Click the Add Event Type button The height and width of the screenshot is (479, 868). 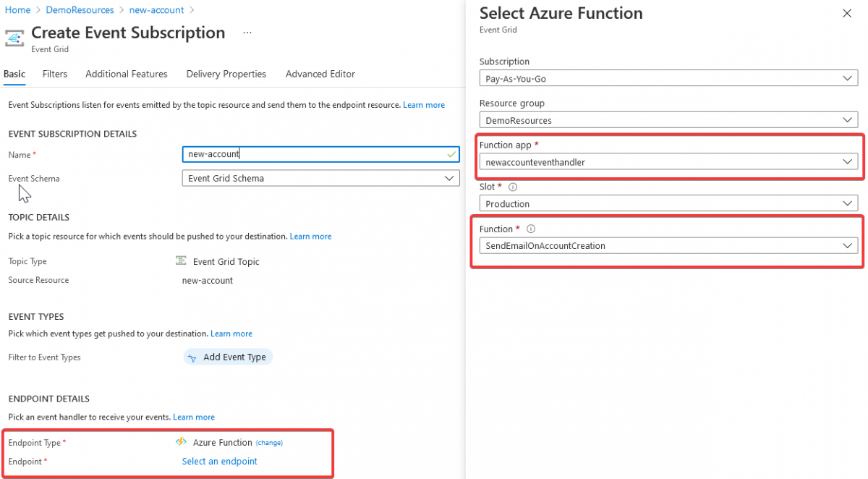228,357
